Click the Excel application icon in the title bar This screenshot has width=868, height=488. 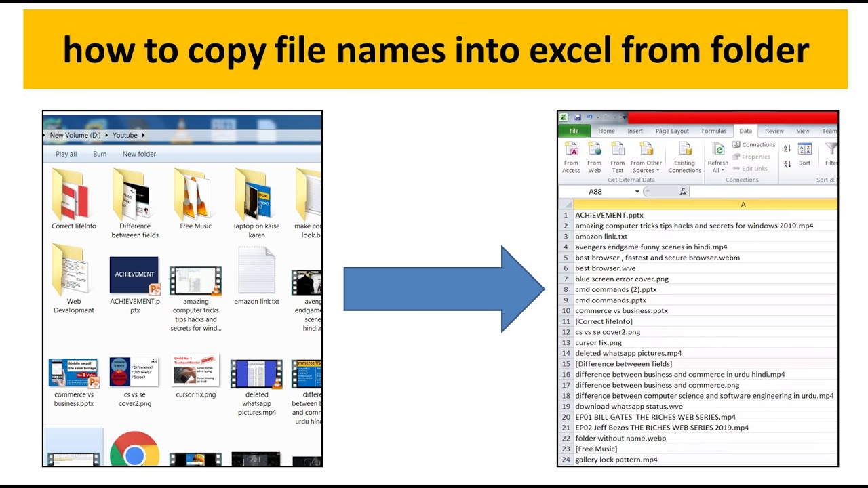tap(564, 117)
